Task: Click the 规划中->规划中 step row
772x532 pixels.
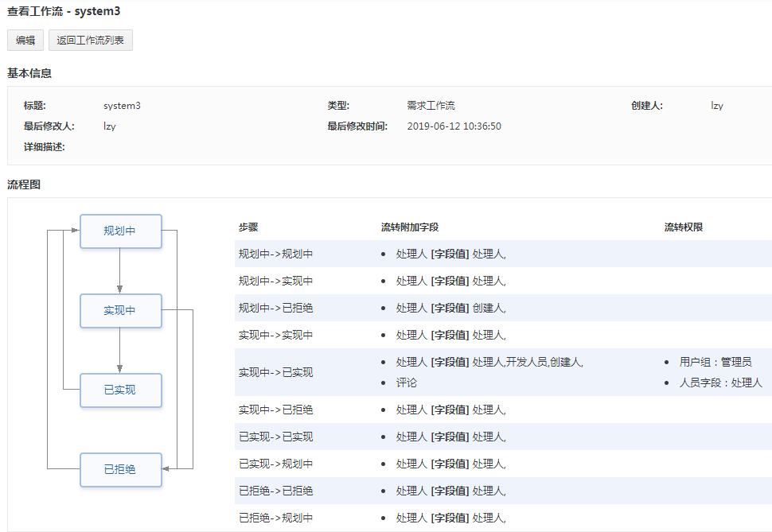Action: [x=503, y=254]
